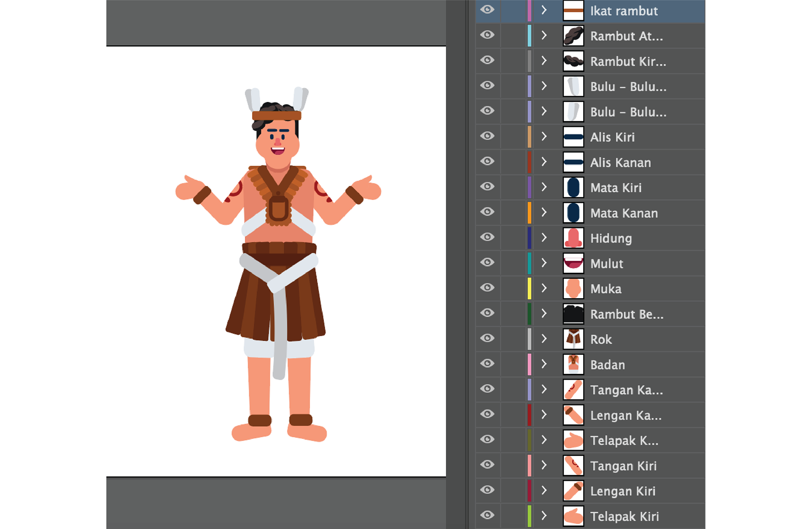Click the Lengan Ka... forearm thumbnail
Viewport: 812px width, 529px height.
pyautogui.click(x=573, y=415)
